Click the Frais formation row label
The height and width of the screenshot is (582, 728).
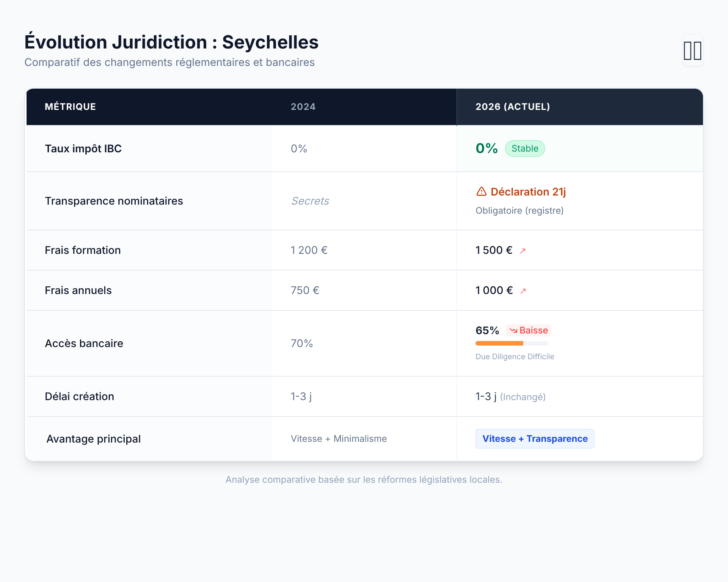83,250
